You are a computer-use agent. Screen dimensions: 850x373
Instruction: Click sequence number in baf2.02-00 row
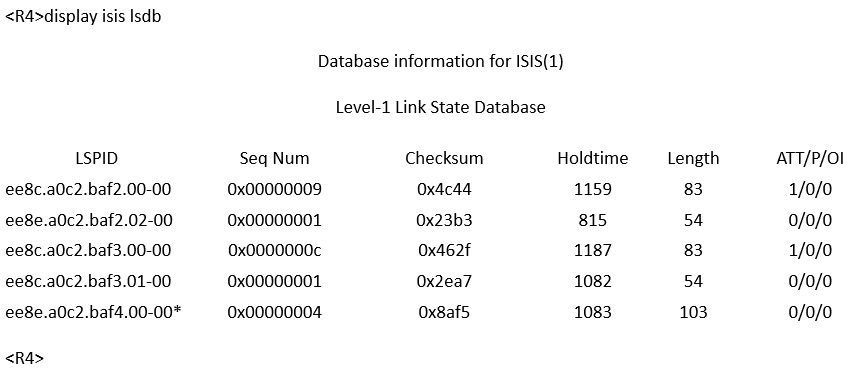[x=274, y=220]
